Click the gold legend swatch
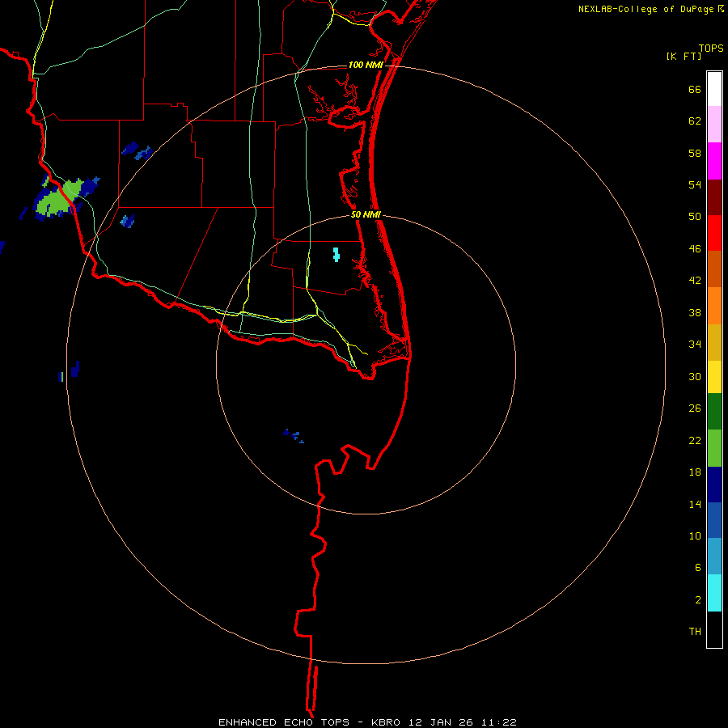This screenshot has width=728, height=728. point(714,342)
